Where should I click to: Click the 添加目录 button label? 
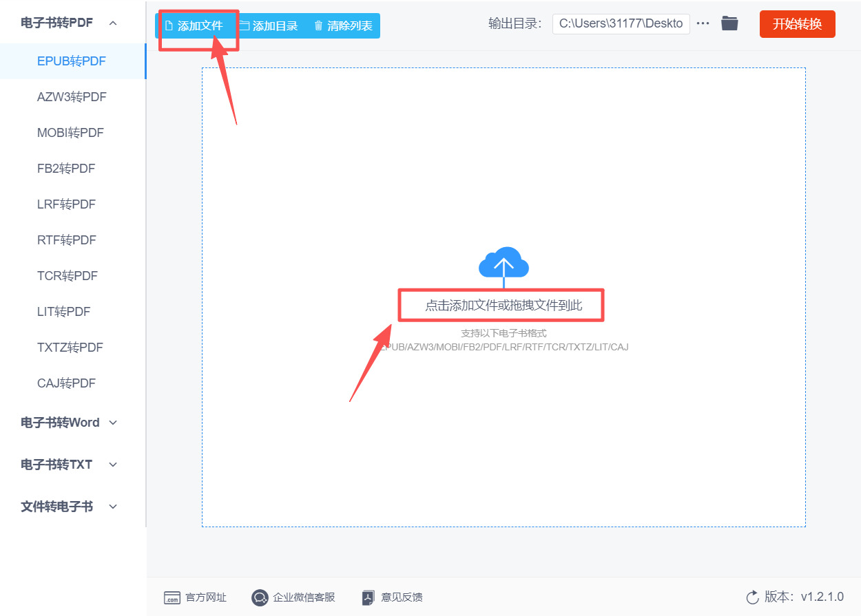click(276, 26)
